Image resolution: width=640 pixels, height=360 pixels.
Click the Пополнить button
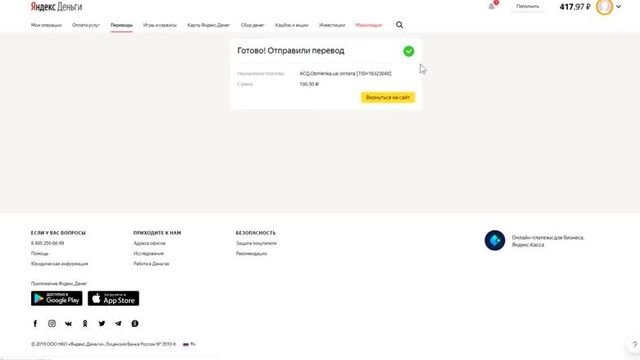coord(527,7)
